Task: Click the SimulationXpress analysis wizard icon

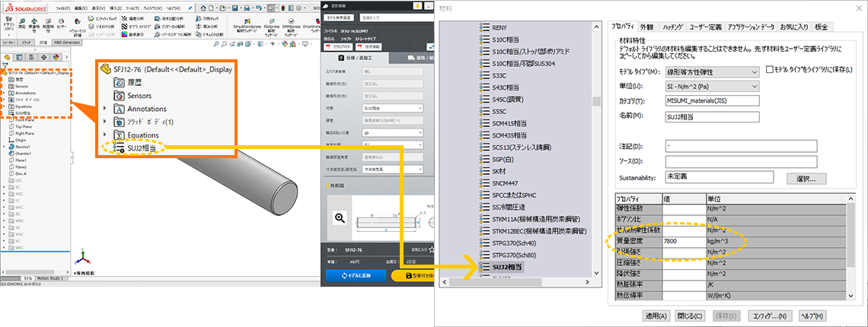Action: [x=246, y=20]
